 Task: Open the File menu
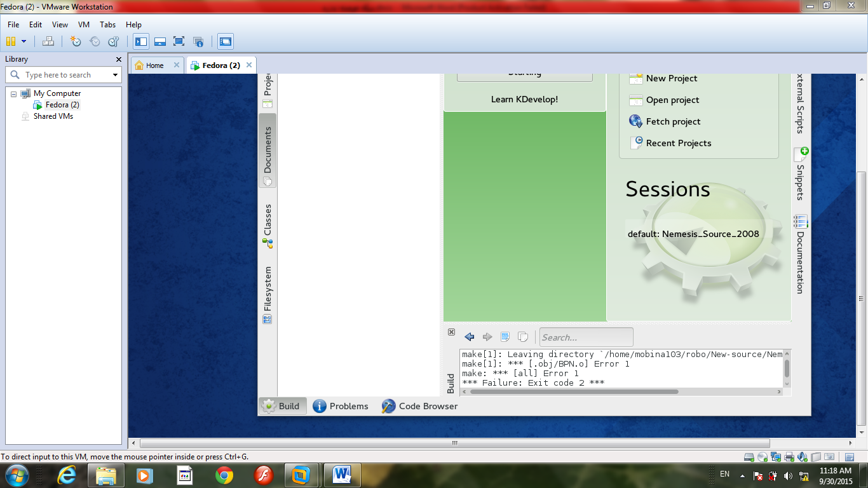tap(13, 25)
